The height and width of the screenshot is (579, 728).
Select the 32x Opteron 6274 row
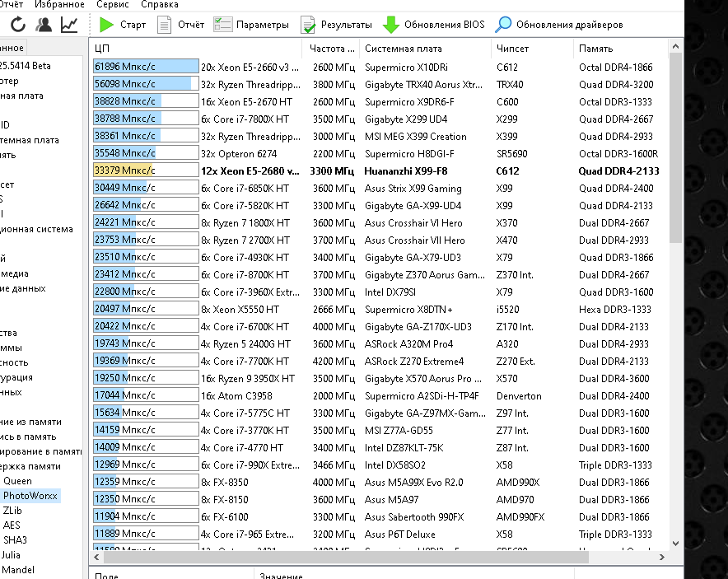[x=378, y=154]
